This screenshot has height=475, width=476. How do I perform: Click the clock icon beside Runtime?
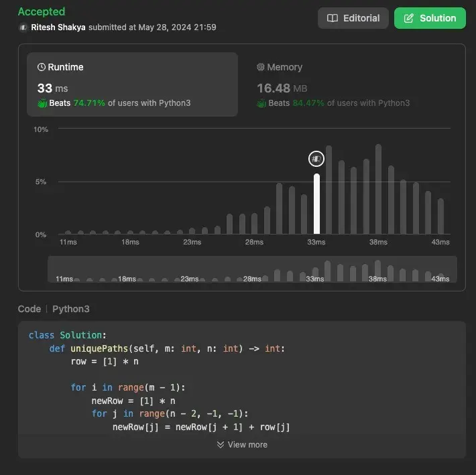point(42,67)
